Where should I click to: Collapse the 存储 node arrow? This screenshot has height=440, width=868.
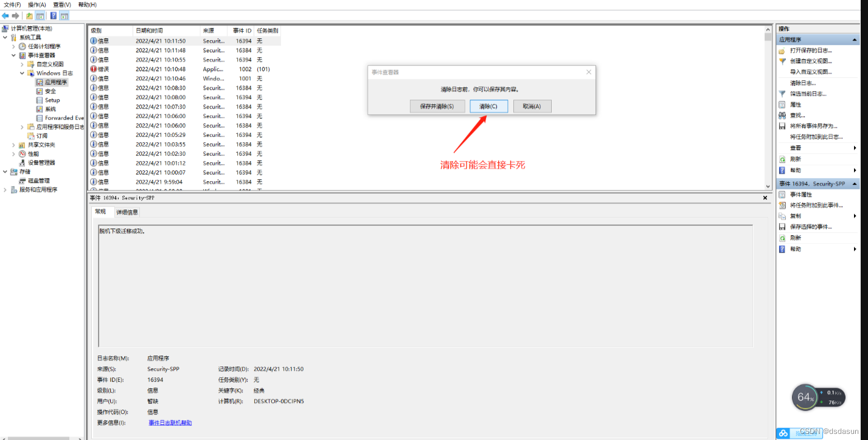(5, 171)
